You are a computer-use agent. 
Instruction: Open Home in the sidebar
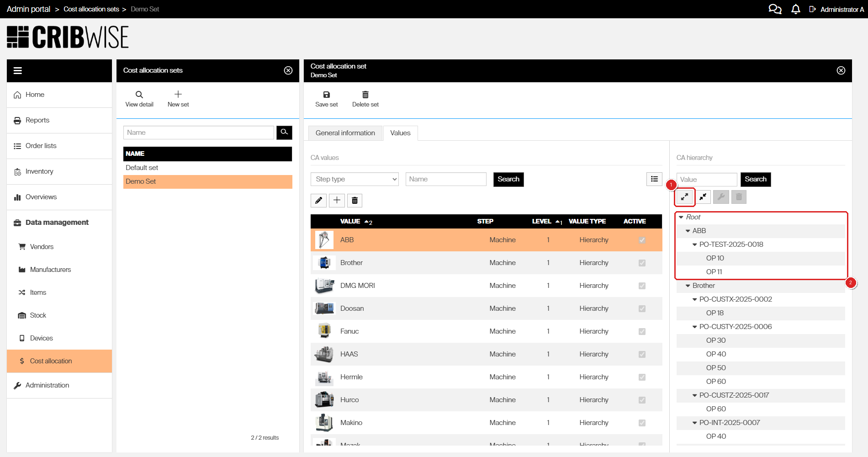coord(59,95)
